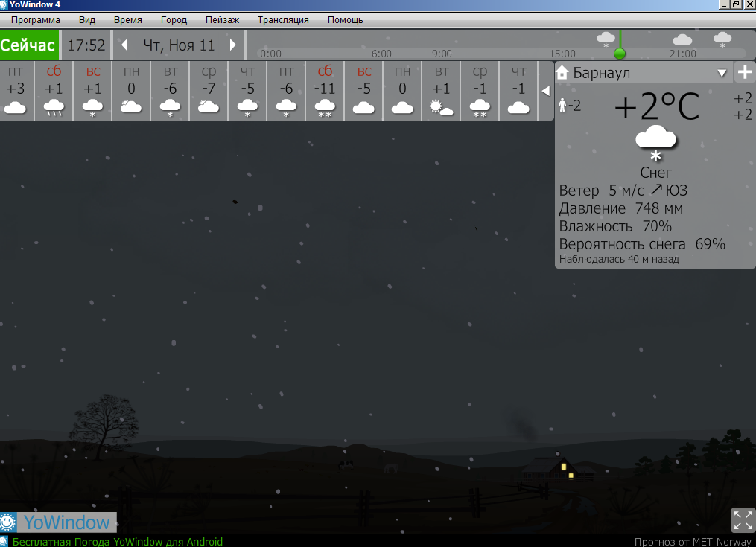Add a new city with plus button
The width and height of the screenshot is (756, 547).
745,72
